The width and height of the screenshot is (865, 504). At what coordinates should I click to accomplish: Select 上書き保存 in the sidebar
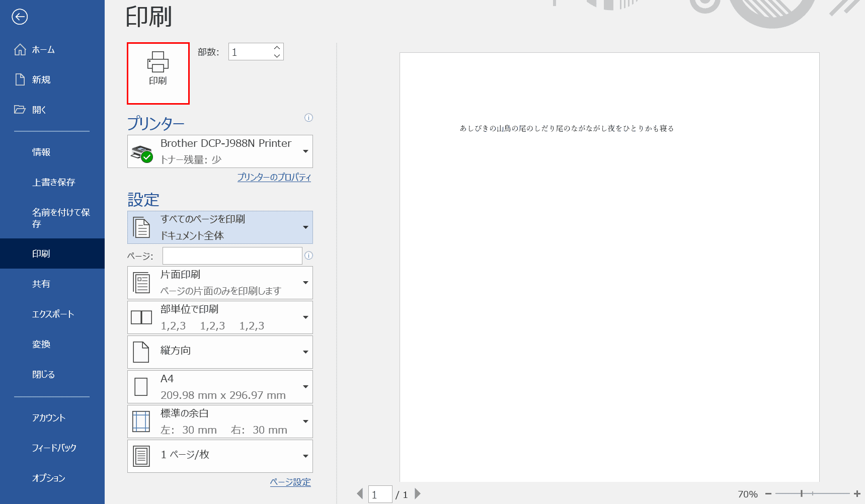[x=52, y=182]
